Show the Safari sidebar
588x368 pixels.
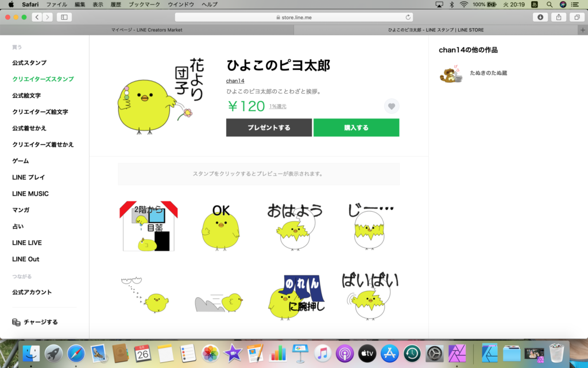[64, 17]
